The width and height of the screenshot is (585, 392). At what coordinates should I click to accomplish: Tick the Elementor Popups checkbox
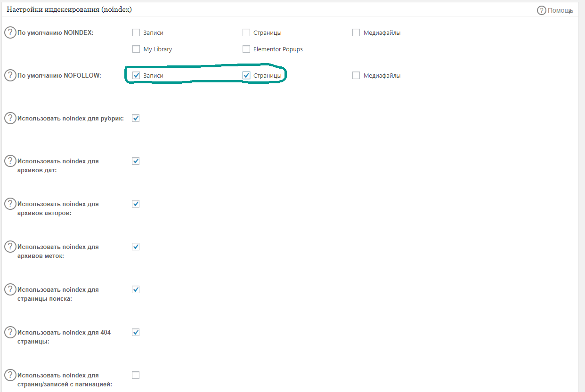tap(246, 49)
